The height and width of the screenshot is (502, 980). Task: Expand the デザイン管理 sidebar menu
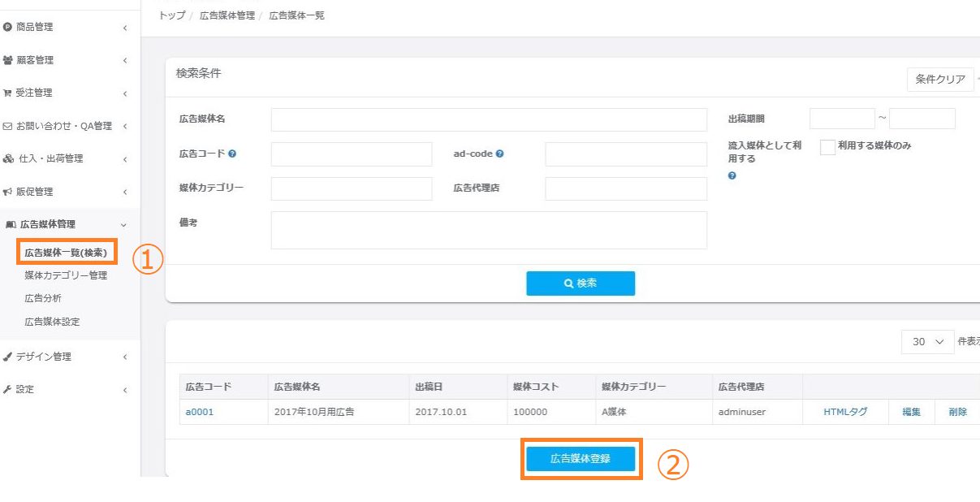[x=125, y=357]
